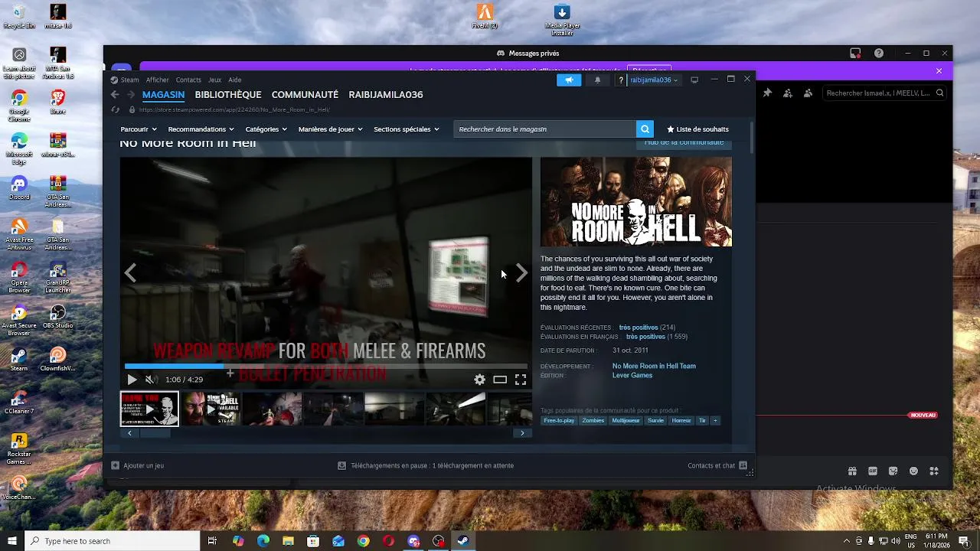Toggle theater mode on the trailer

[500, 380]
